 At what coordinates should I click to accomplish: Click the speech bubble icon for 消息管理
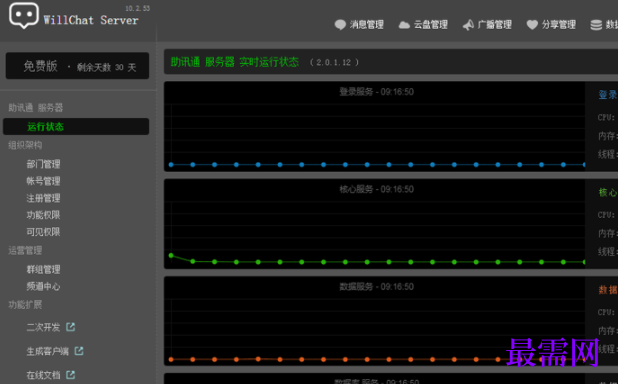point(340,25)
